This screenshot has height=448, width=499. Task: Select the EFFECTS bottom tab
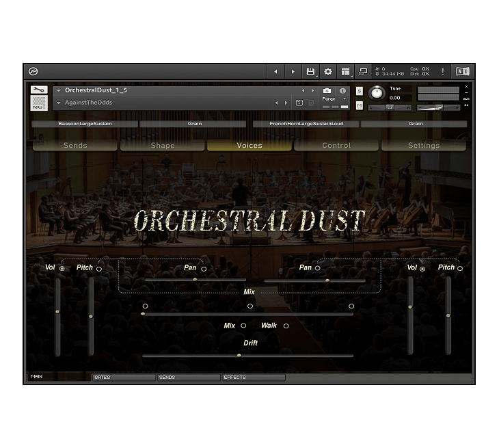click(254, 378)
